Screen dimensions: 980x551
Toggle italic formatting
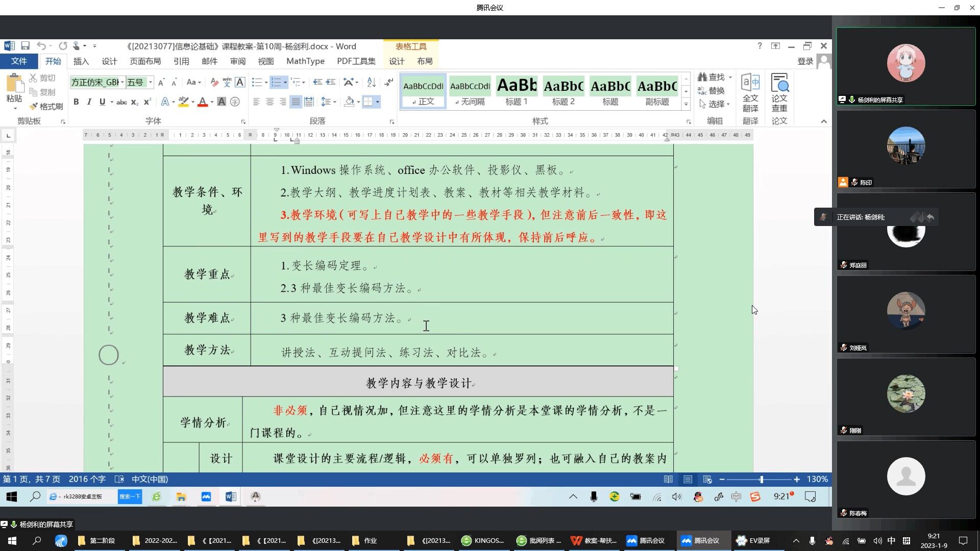click(89, 102)
